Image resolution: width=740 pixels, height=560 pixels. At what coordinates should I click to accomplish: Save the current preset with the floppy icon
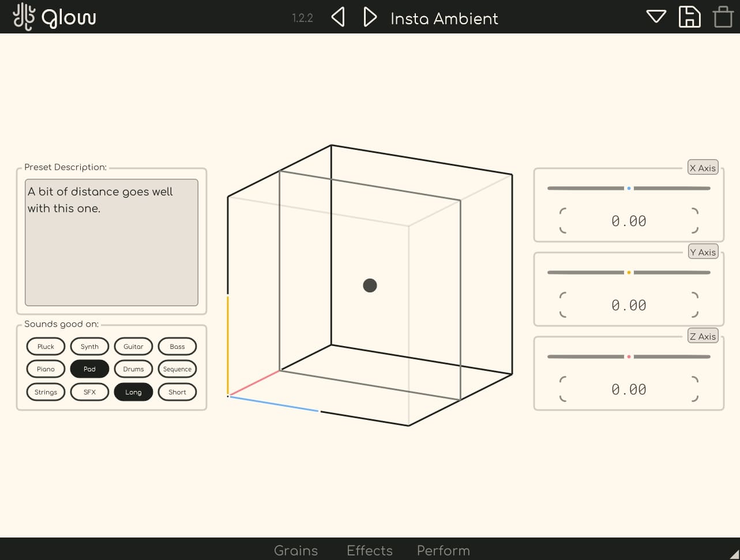[x=689, y=17]
